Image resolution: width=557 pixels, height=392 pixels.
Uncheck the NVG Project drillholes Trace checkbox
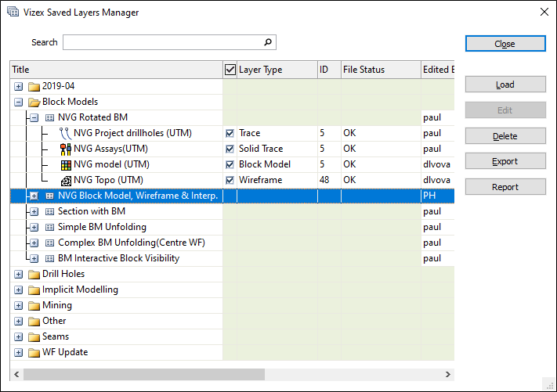(x=230, y=133)
